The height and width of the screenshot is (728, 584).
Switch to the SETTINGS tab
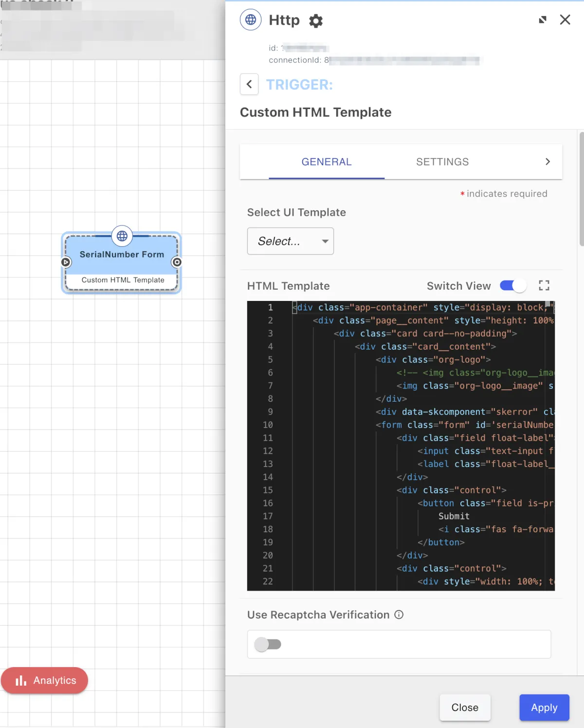(442, 162)
